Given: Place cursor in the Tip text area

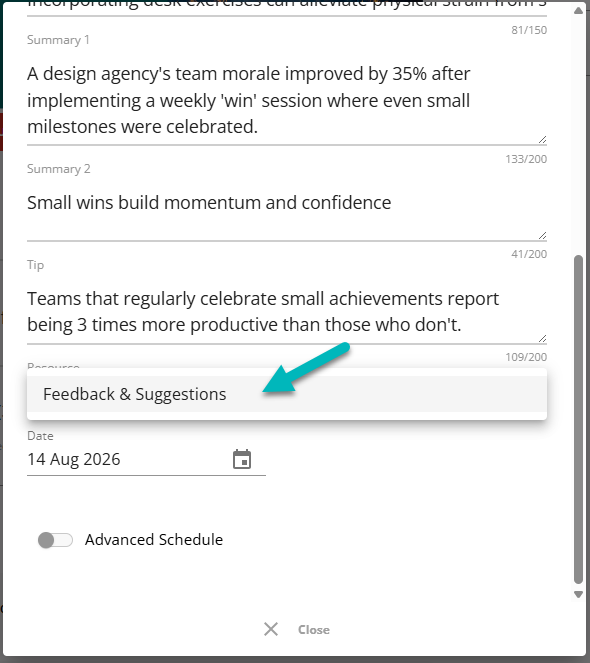Looking at the screenshot, I should pyautogui.click(x=287, y=312).
